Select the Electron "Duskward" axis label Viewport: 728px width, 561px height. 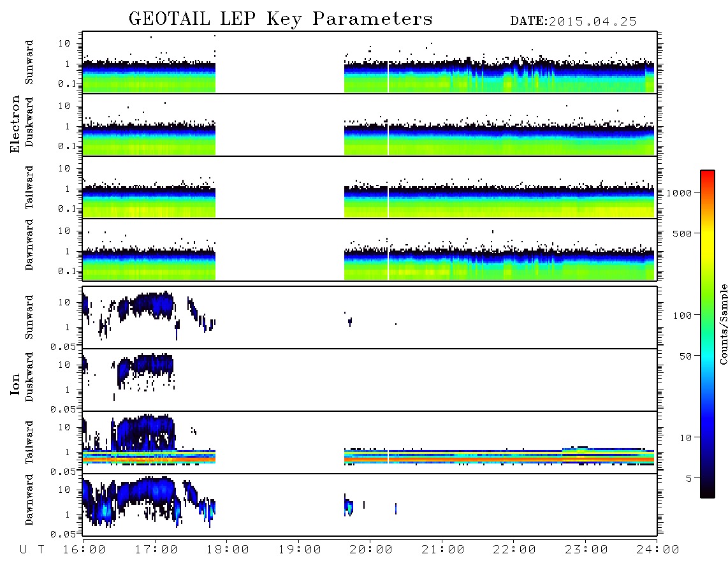29,122
